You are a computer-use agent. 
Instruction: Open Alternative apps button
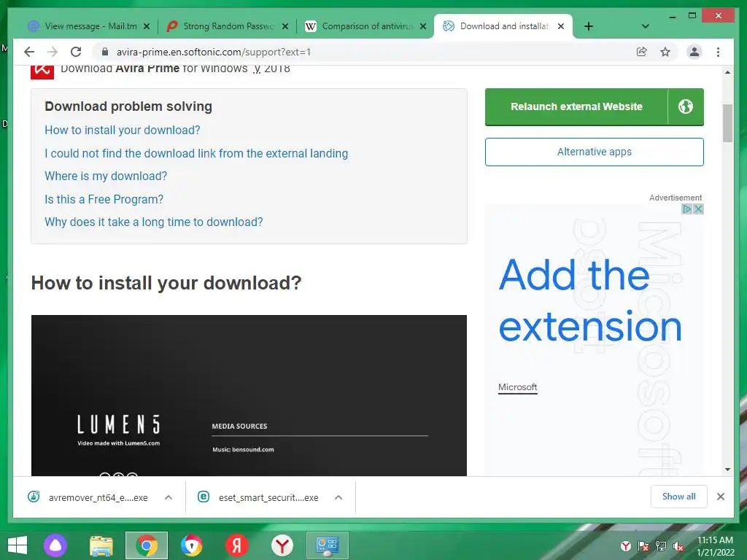594,152
